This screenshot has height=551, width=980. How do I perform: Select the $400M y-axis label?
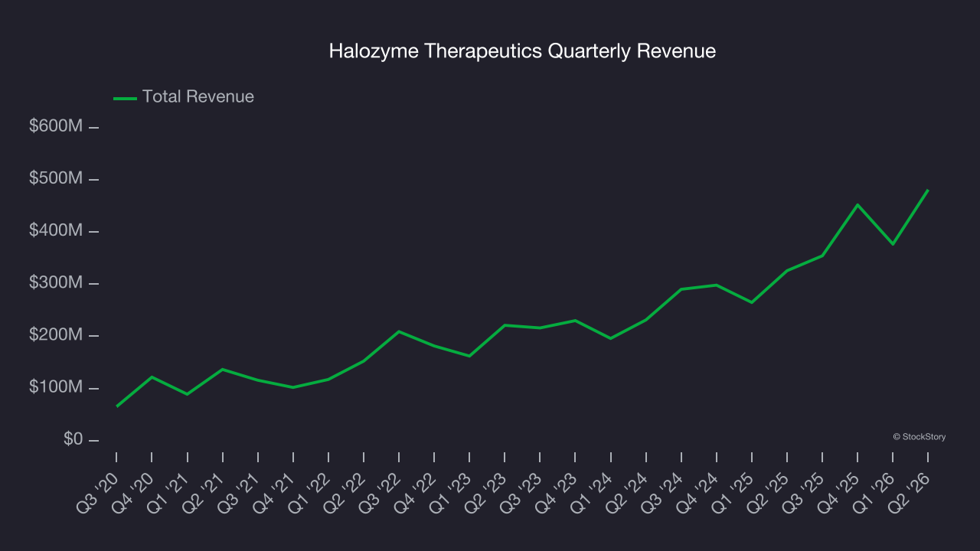click(56, 231)
